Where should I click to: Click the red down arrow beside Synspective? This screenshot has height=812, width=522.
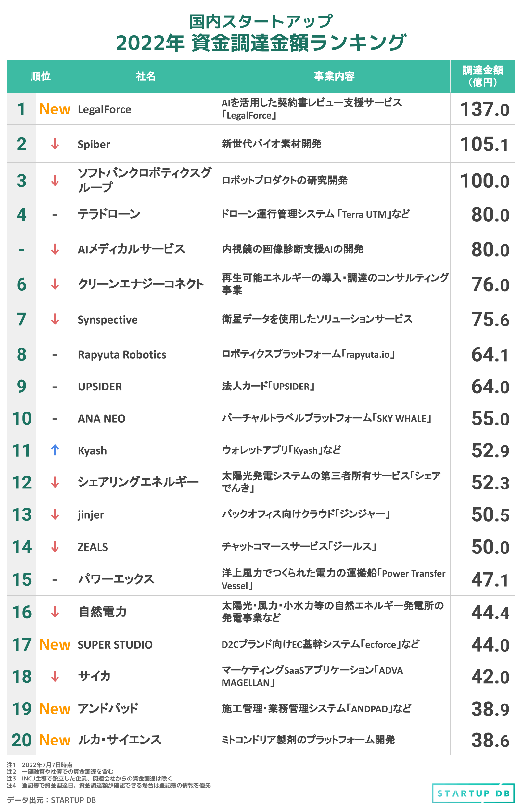pos(55,319)
